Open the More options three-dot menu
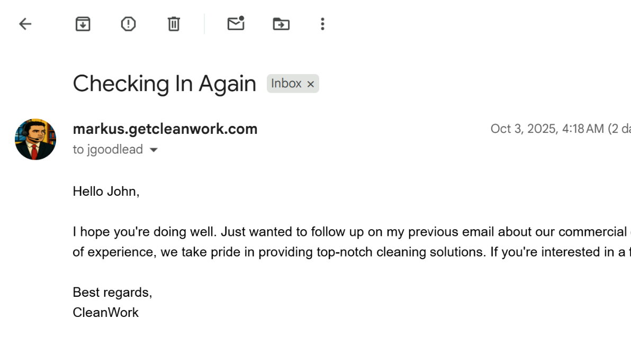 pos(322,24)
